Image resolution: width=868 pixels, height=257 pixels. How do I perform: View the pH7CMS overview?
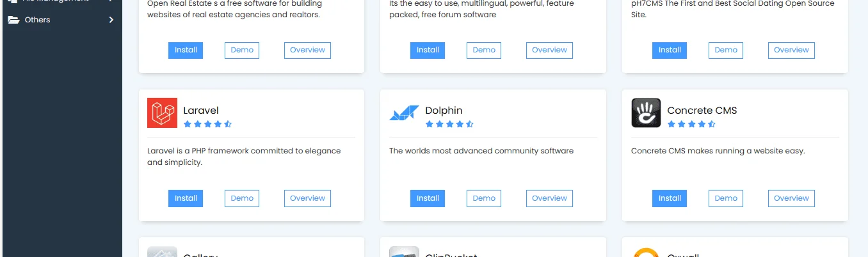[791, 50]
